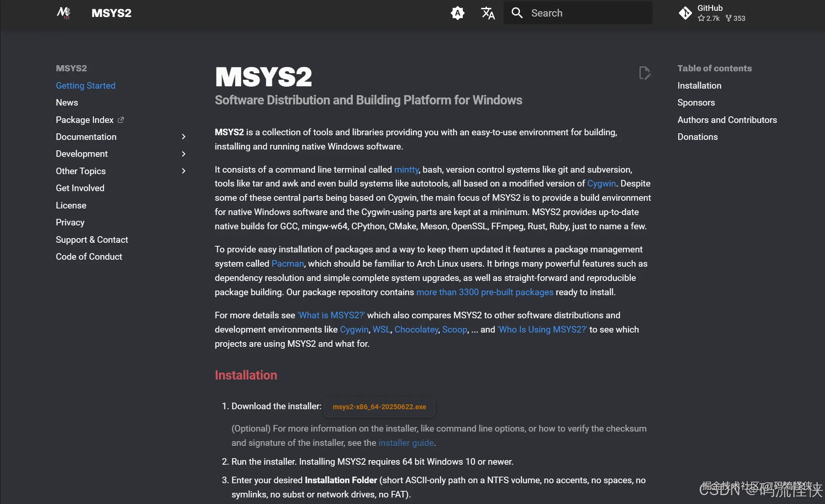825x504 pixels.
Task: Jump to Sponsors in table of contents
Action: [696, 102]
